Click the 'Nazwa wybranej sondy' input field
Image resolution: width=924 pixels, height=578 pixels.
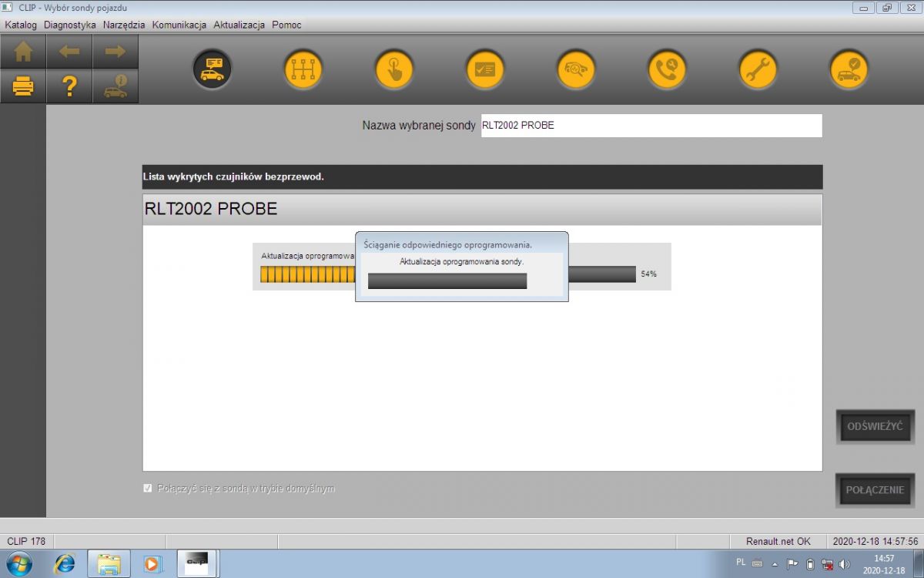(651, 126)
